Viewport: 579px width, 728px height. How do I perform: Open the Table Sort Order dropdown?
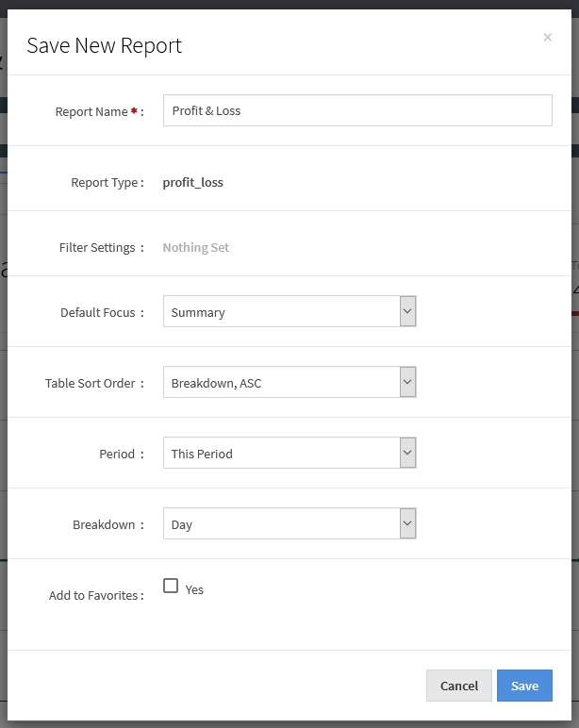point(289,383)
